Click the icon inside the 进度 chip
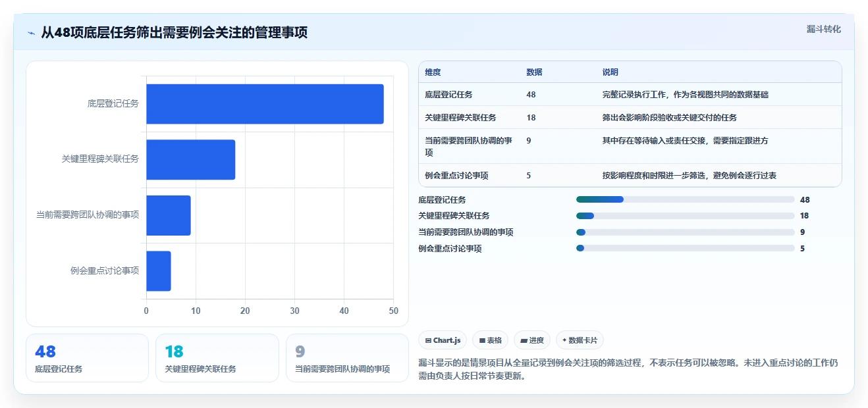868x408 pixels. 524,341
